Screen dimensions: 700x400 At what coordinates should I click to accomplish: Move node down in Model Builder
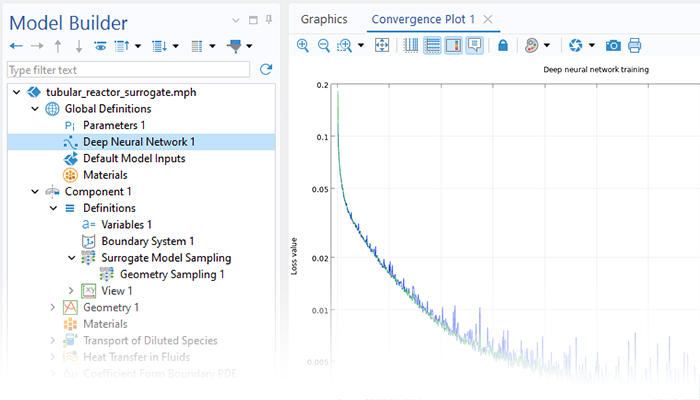pyautogui.click(x=79, y=46)
